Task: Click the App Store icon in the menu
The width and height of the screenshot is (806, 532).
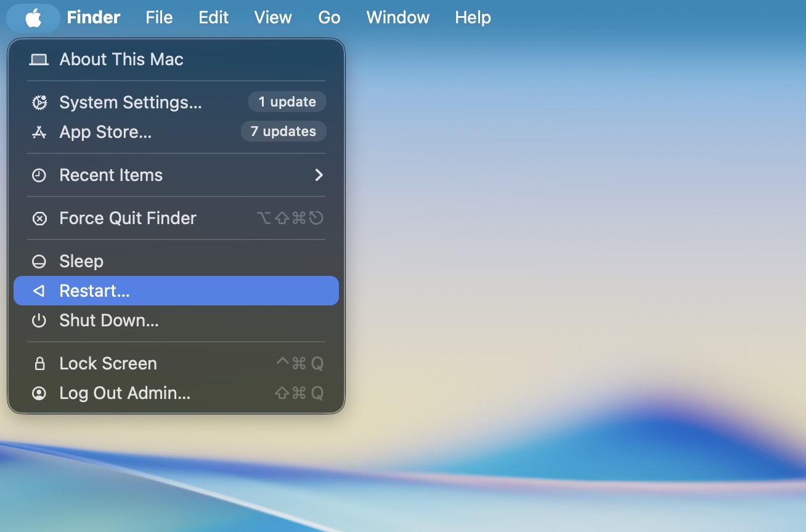Action: click(38, 132)
